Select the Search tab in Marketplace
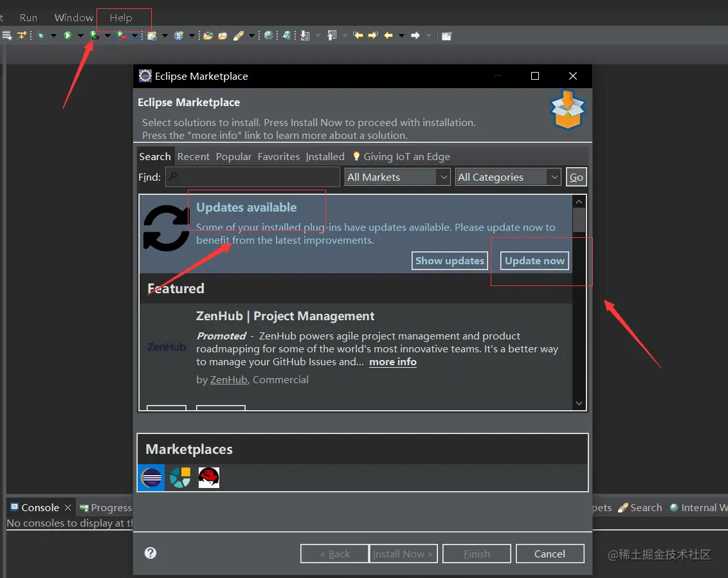Image resolution: width=728 pixels, height=578 pixels. (x=155, y=156)
